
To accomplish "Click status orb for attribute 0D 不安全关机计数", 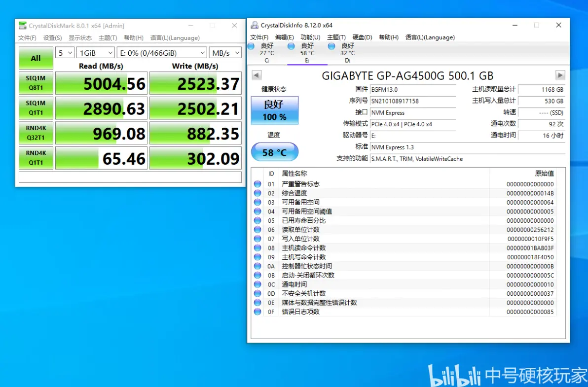I will [x=257, y=293].
